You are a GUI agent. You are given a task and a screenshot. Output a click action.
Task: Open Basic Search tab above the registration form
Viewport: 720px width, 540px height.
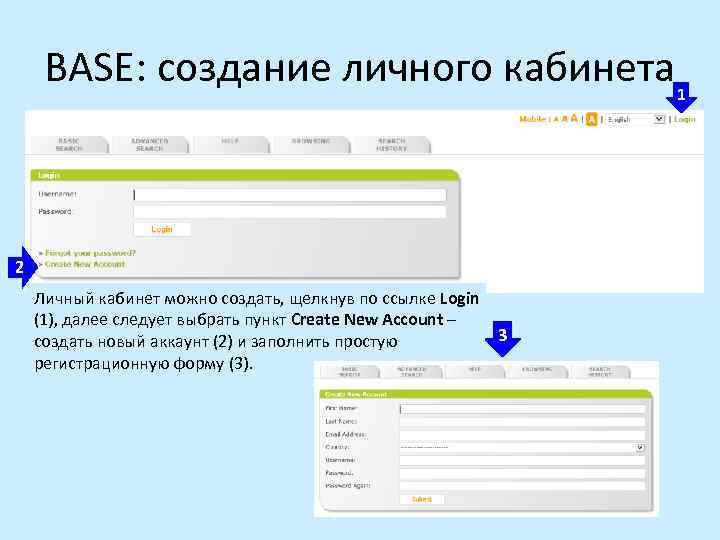coord(349,372)
